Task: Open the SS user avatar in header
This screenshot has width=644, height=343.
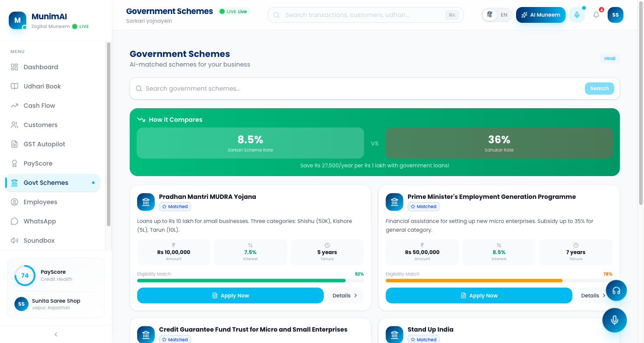Action: click(x=615, y=15)
